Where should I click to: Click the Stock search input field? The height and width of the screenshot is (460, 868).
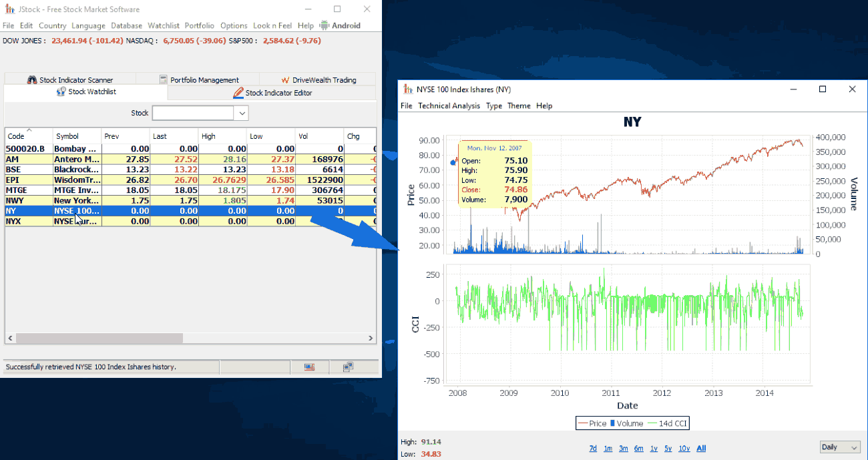point(193,113)
